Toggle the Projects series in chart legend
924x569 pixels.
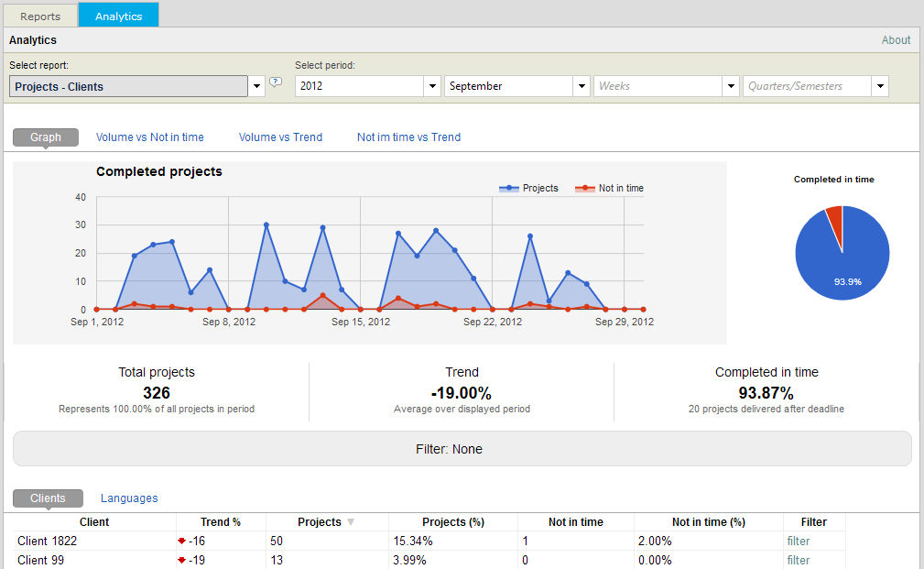pos(529,188)
